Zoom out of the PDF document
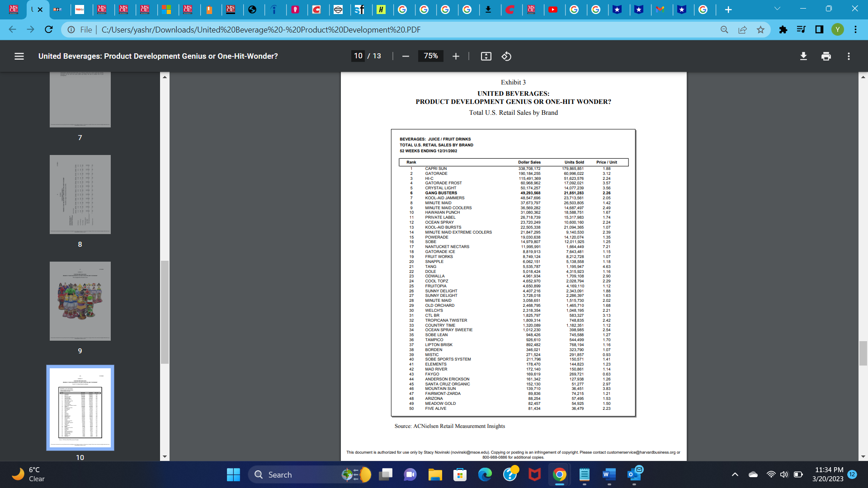 coord(406,56)
